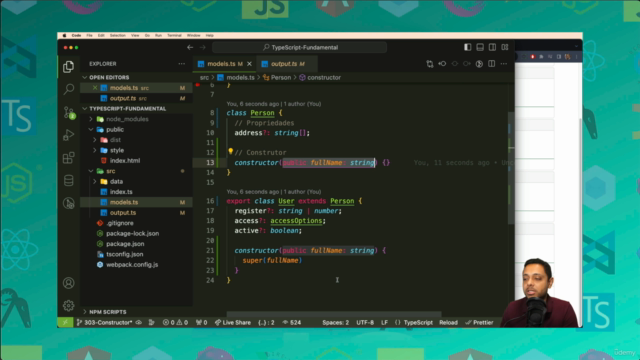The height and width of the screenshot is (360, 640).
Task: Open the Manage gear icon
Action: click(x=69, y=305)
